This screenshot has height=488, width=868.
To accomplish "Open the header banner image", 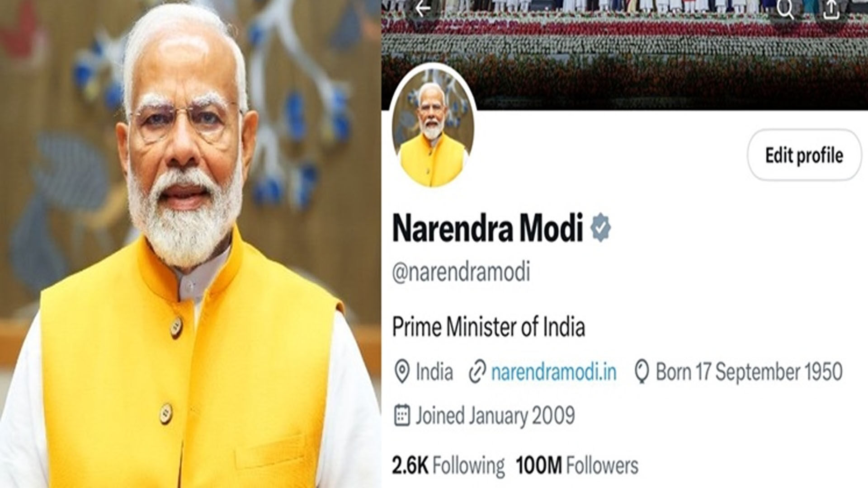I will coord(625,54).
